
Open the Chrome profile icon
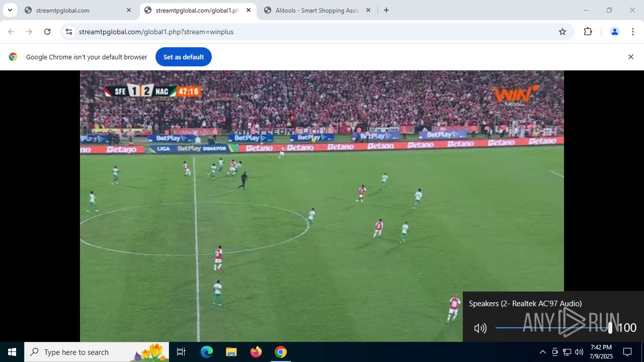click(614, 32)
